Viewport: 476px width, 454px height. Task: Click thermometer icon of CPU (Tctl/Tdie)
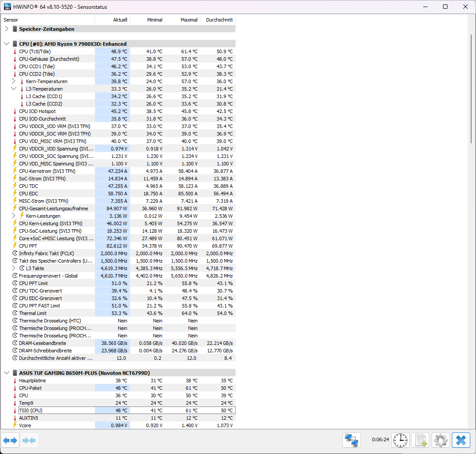(15, 51)
